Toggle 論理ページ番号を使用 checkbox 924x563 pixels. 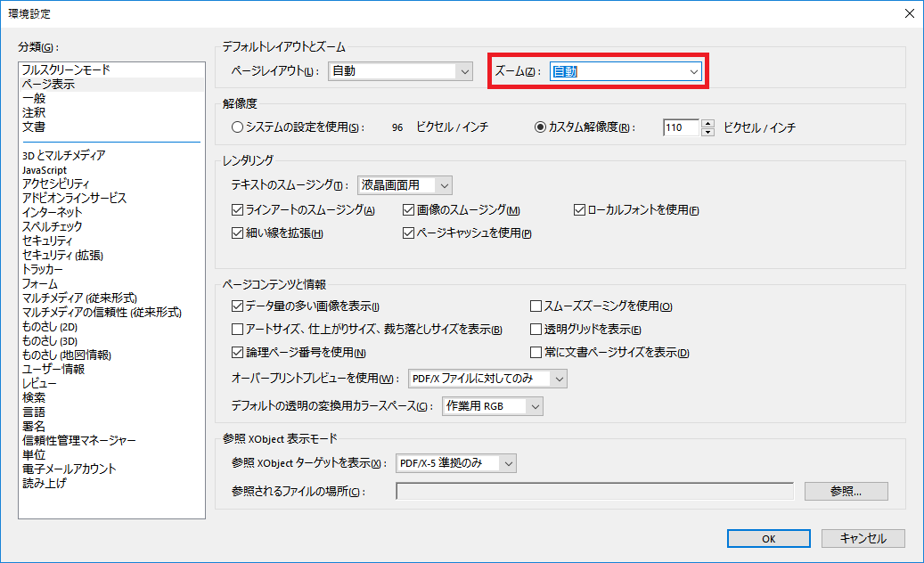(x=238, y=352)
